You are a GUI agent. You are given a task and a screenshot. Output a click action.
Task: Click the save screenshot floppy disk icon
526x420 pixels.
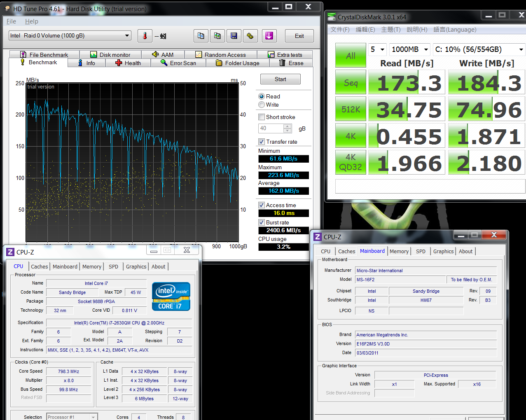click(234, 36)
